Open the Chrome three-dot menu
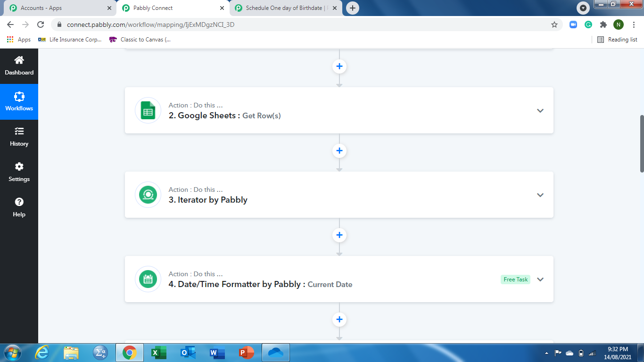 tap(634, 25)
